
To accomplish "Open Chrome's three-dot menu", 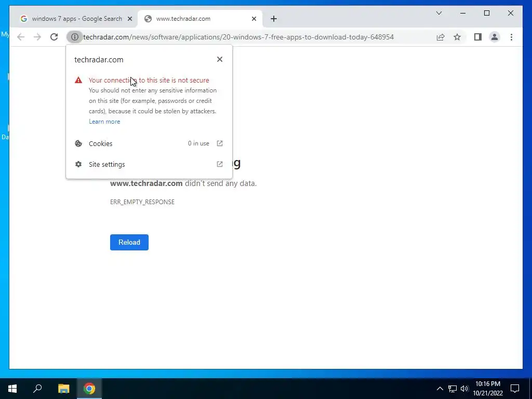I will pyautogui.click(x=511, y=37).
